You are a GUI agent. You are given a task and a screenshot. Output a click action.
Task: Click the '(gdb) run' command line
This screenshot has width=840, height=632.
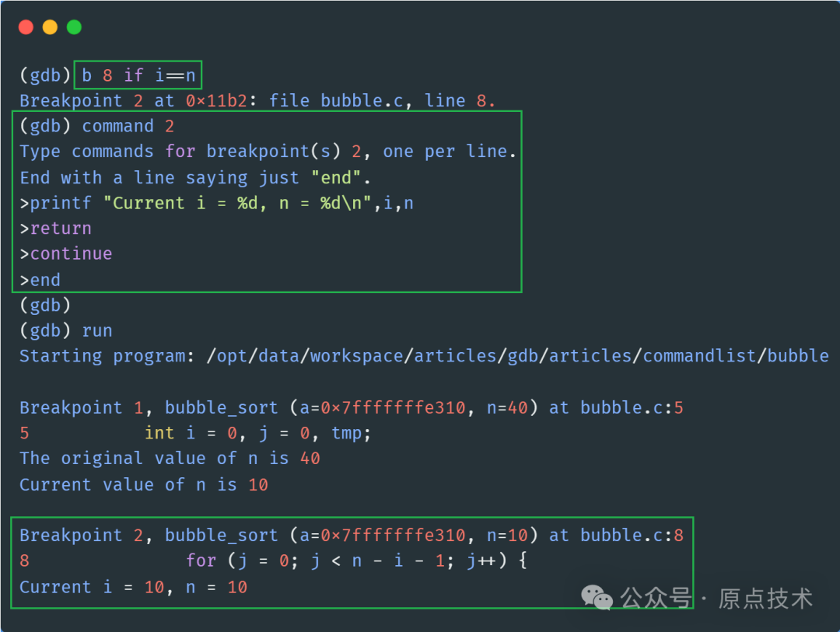[66, 330]
